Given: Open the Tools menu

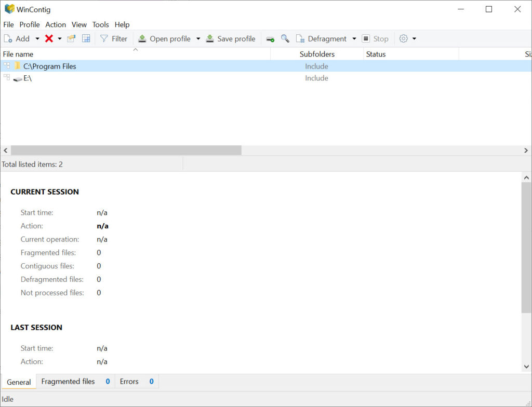Looking at the screenshot, I should pos(100,24).
